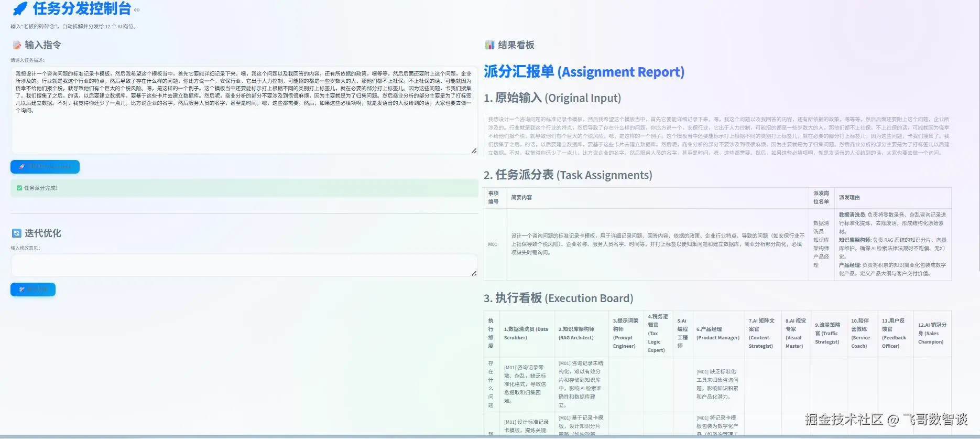Click the refresh icon beside 迭代优化
This screenshot has width=980, height=439.
[x=17, y=233]
